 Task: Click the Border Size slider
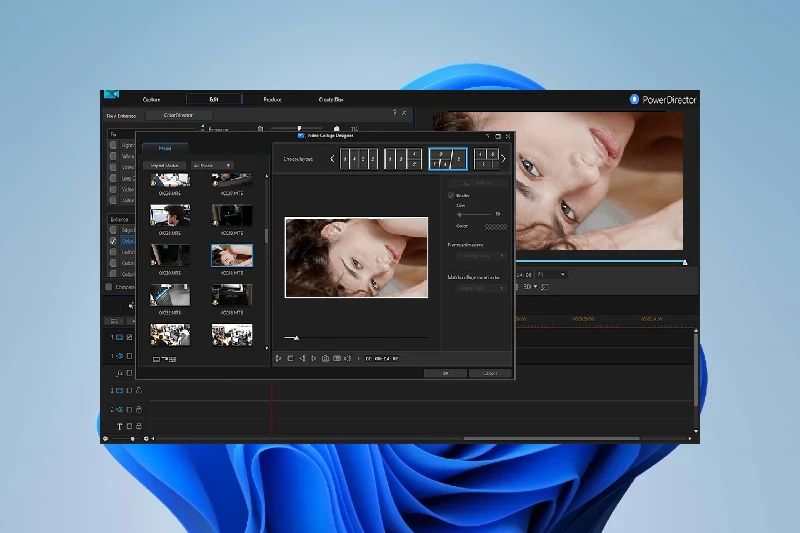tap(474, 214)
